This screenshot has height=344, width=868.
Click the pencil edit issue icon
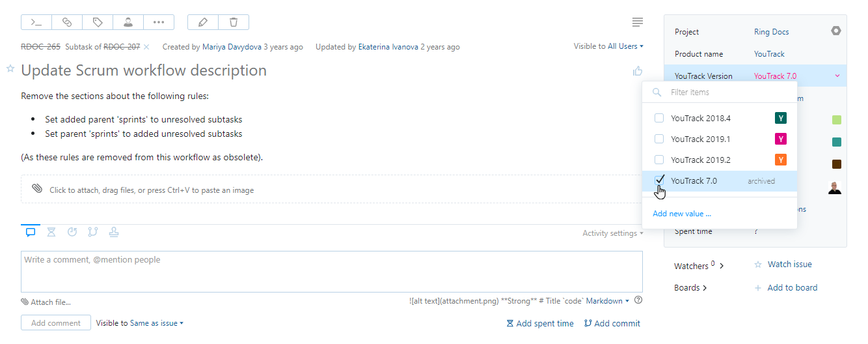point(203,22)
